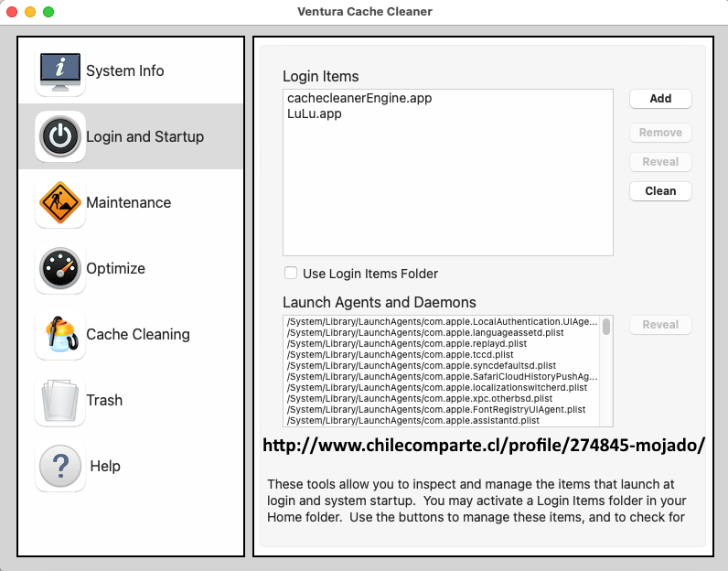Viewport: 728px width, 571px height.
Task: Switch to Login and Startup label
Action: [x=145, y=136]
